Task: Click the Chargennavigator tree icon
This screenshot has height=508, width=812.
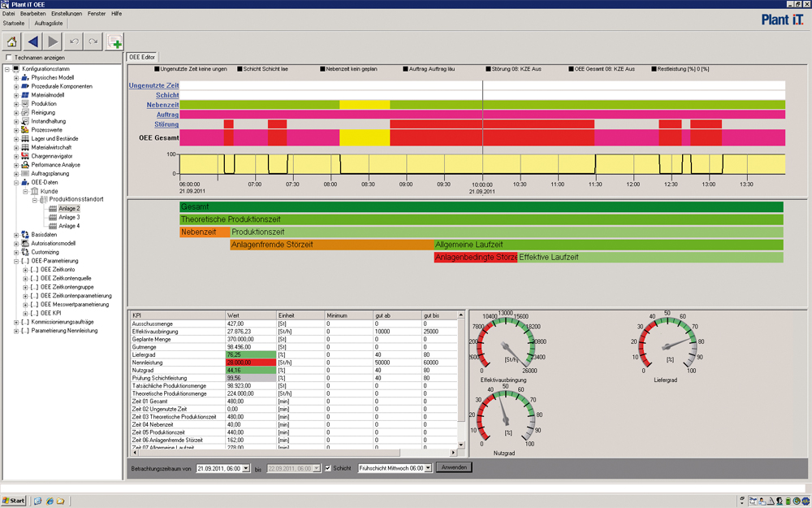Action: coord(25,155)
